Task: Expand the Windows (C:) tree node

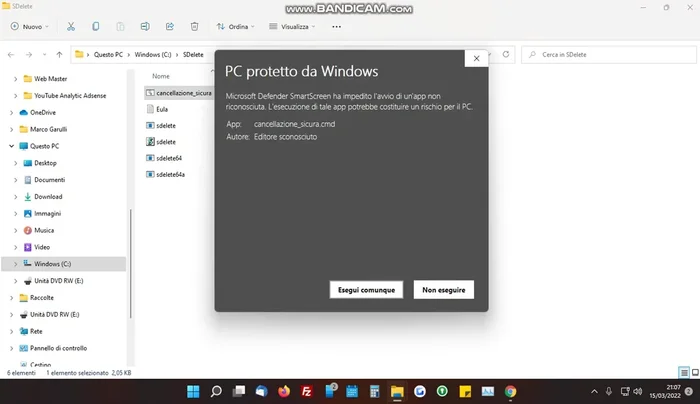Action: click(16, 264)
